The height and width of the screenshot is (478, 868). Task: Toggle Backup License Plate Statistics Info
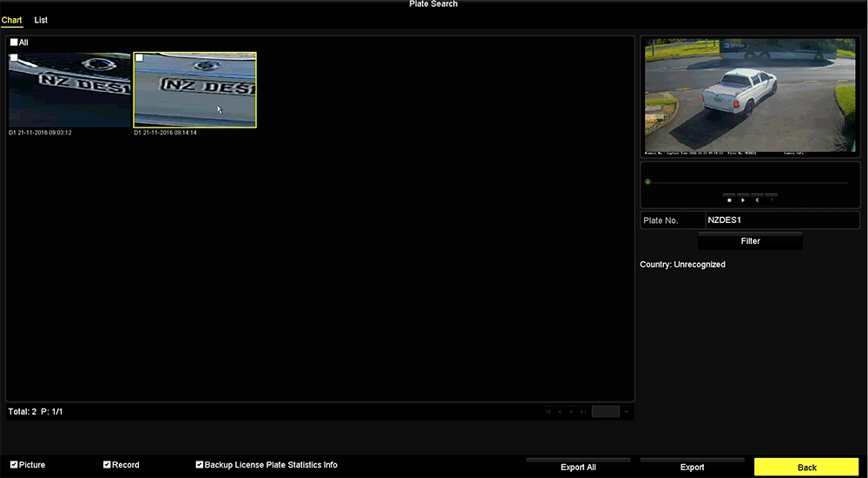click(200, 465)
